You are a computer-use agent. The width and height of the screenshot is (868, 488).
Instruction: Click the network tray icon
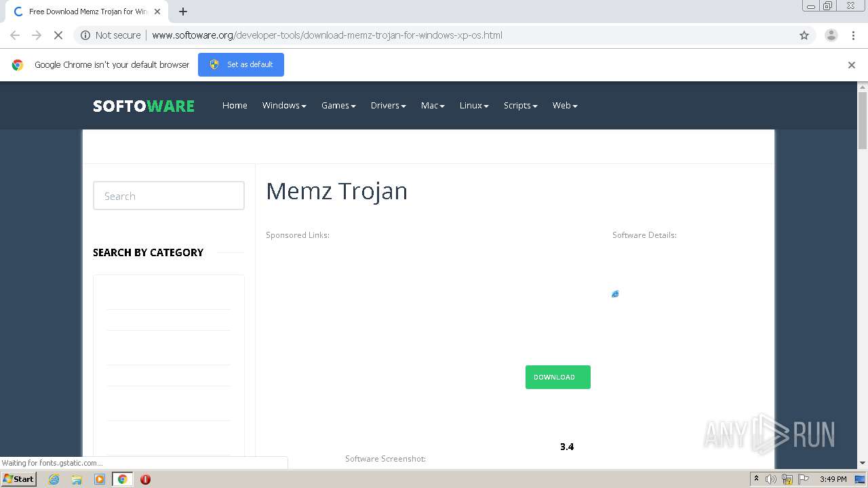click(x=787, y=479)
